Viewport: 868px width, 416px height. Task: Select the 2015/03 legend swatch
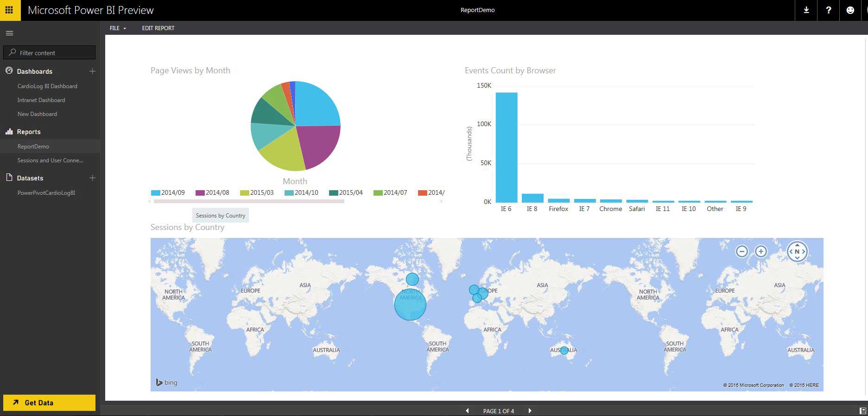245,192
